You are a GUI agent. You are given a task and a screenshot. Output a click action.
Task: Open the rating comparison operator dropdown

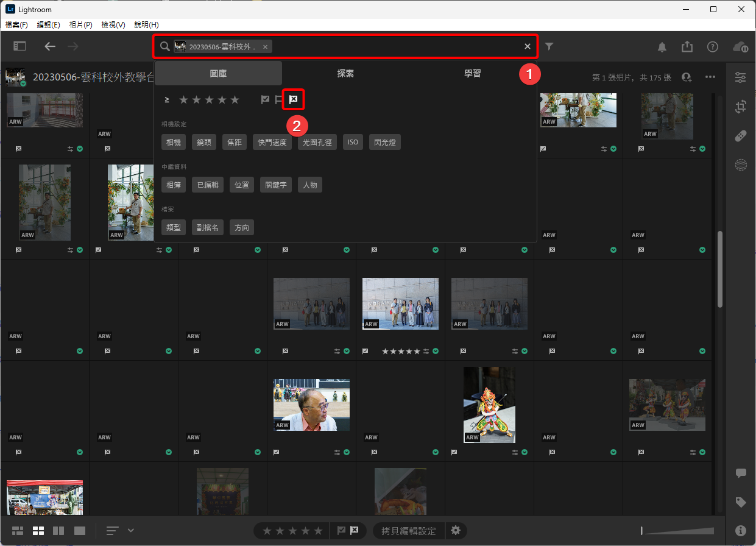click(167, 99)
